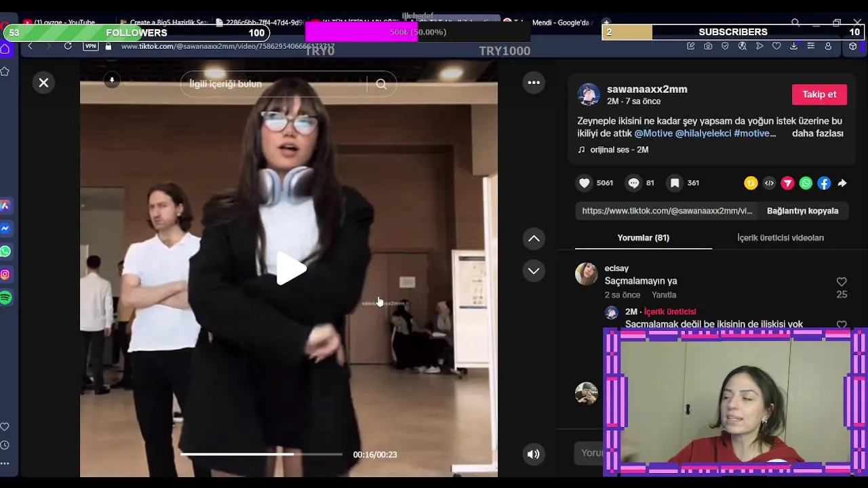The width and height of the screenshot is (868, 488).
Task: Save video with bookmark icon
Action: [x=675, y=183]
